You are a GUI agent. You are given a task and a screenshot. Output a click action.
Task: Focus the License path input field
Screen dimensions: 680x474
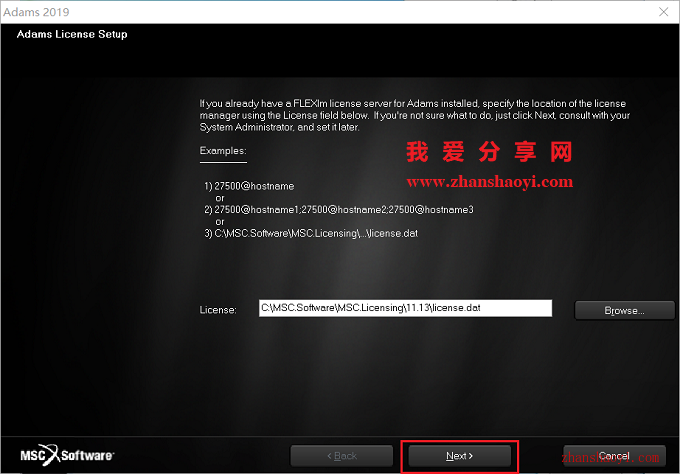click(x=405, y=308)
